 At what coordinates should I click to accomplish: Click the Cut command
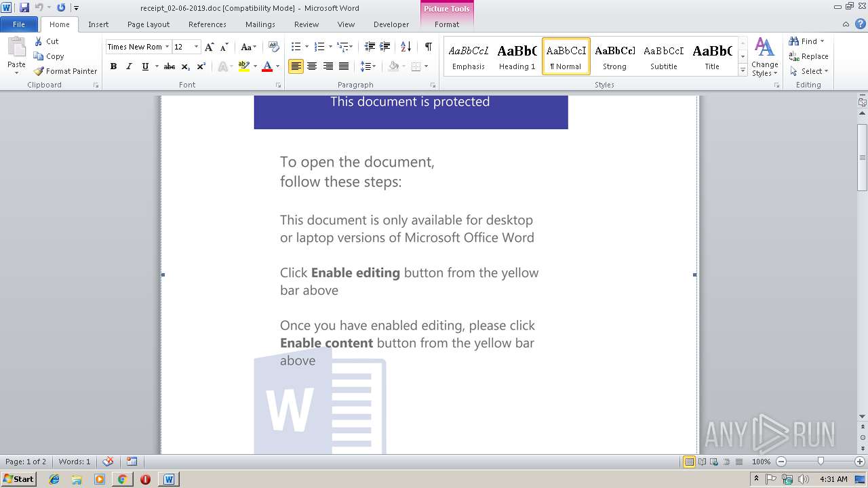pos(47,41)
